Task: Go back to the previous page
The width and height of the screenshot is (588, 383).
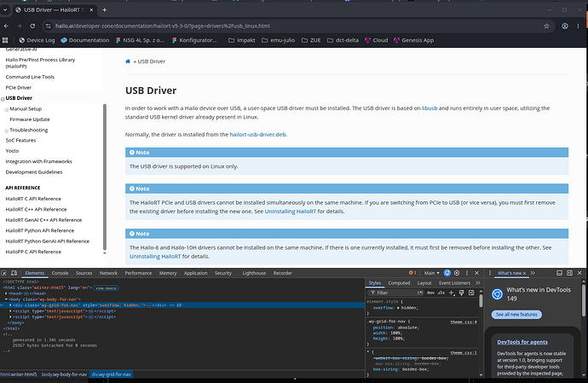Action: coord(6,26)
